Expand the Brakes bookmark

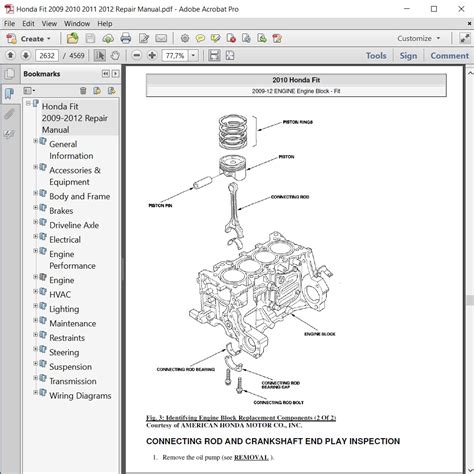(35, 207)
